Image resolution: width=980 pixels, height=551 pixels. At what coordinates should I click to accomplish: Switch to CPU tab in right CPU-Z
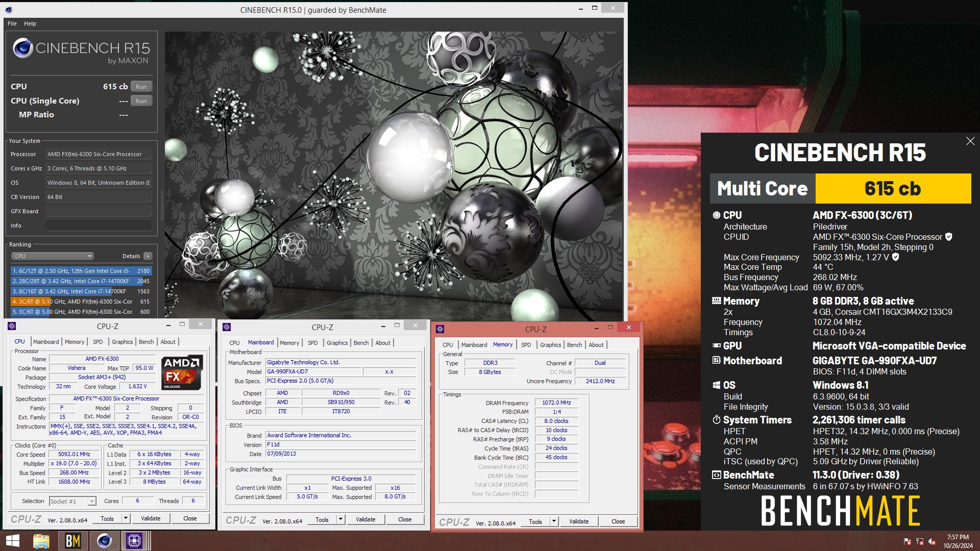point(448,345)
